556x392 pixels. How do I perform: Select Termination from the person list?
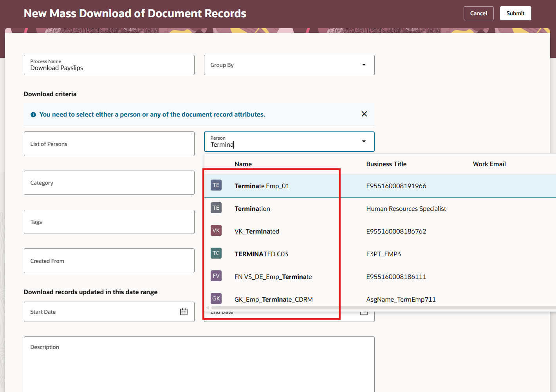[x=252, y=209]
